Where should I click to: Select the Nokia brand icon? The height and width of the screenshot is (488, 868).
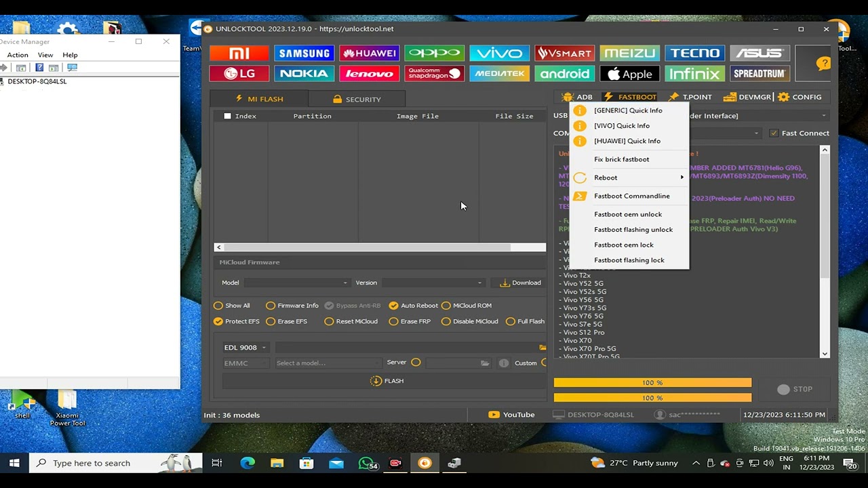(x=304, y=73)
